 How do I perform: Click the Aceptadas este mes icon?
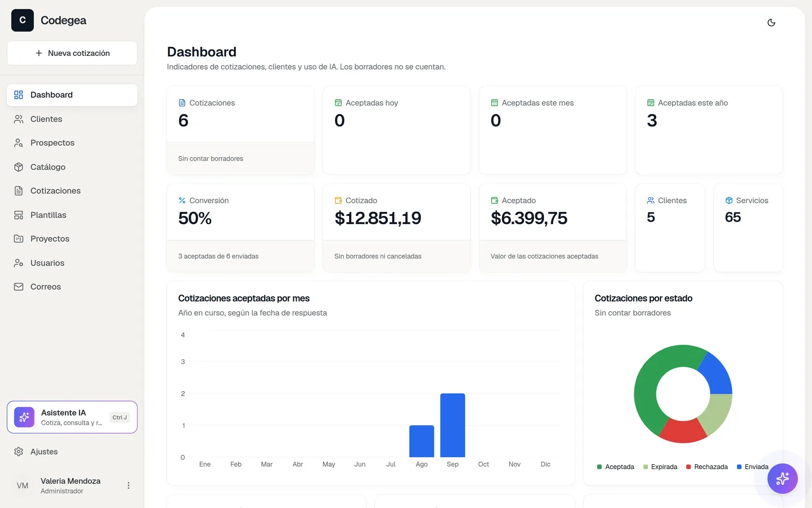click(x=494, y=103)
